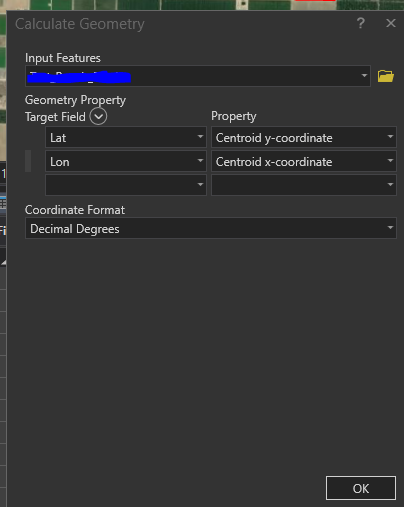Image resolution: width=404 pixels, height=507 pixels.
Task: Open the Decimal Degrees coordinate format dropdown
Action: point(390,228)
